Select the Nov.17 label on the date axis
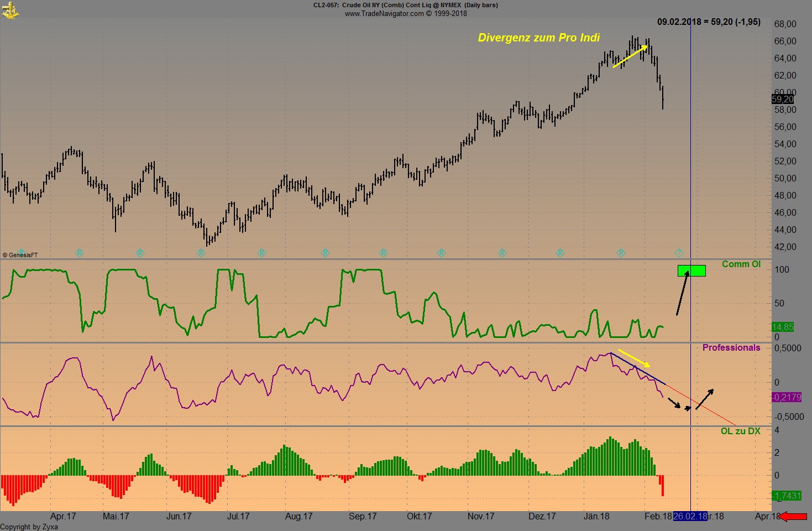 point(480,516)
